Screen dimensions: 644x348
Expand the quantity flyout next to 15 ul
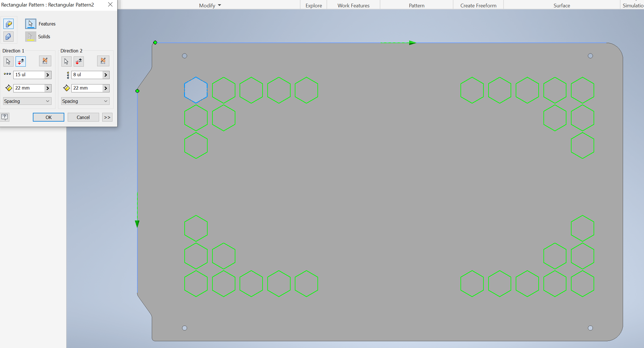click(48, 75)
